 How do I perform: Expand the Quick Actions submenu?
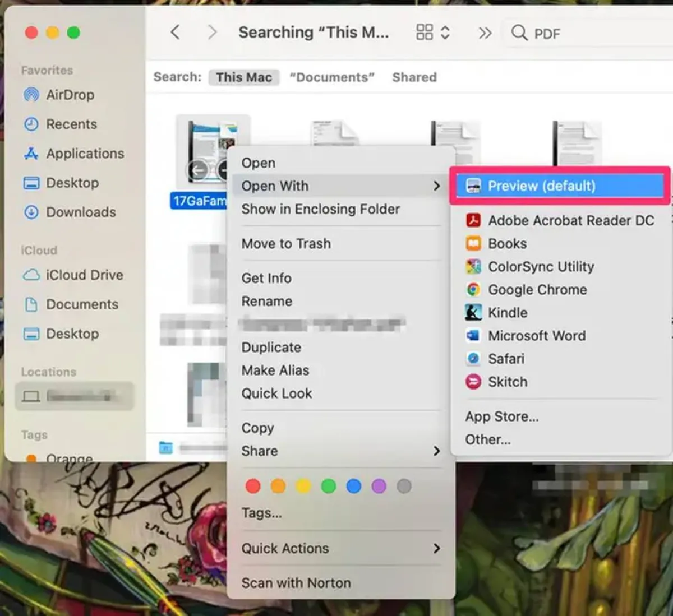pyautogui.click(x=285, y=548)
